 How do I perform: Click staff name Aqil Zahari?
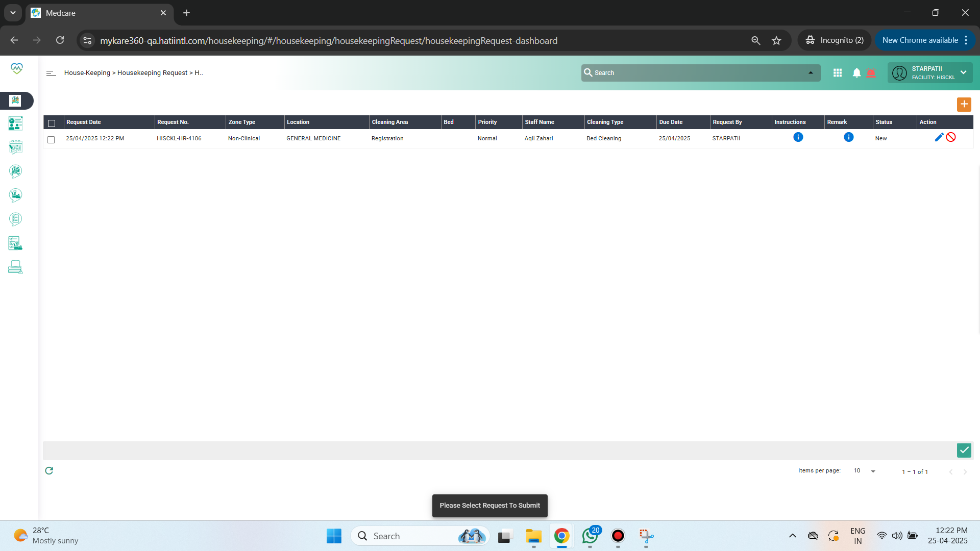pyautogui.click(x=538, y=139)
